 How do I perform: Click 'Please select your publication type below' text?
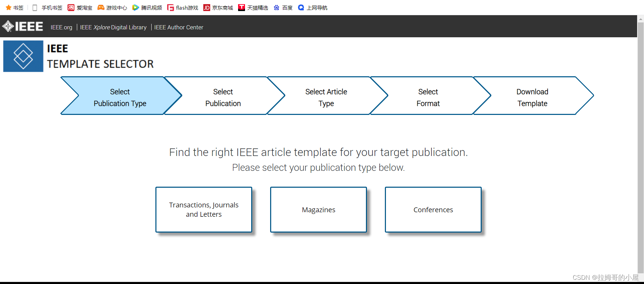point(318,167)
